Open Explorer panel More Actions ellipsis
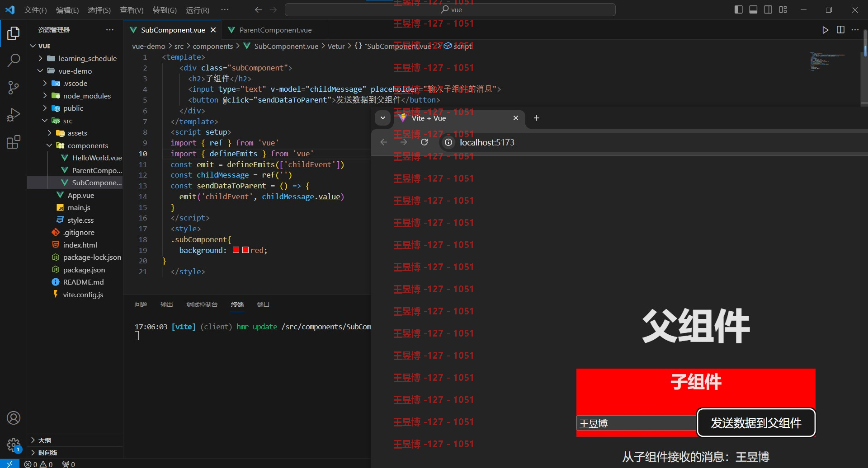The height and width of the screenshot is (468, 868). tap(110, 30)
